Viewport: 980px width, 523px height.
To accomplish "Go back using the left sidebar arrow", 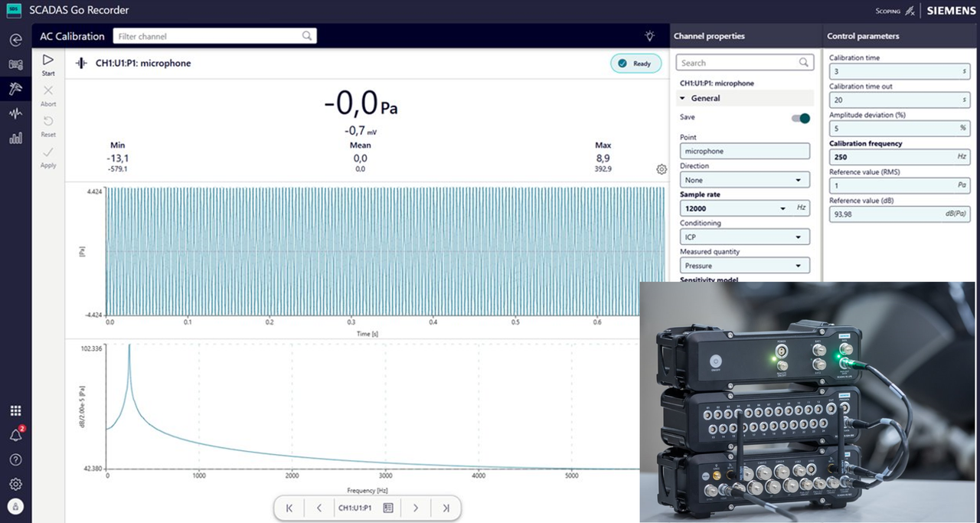I will [x=15, y=40].
